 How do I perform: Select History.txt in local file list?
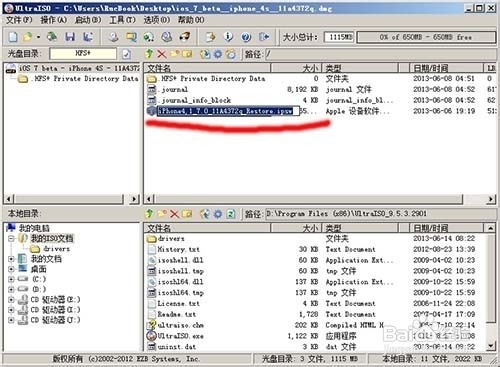coord(178,249)
